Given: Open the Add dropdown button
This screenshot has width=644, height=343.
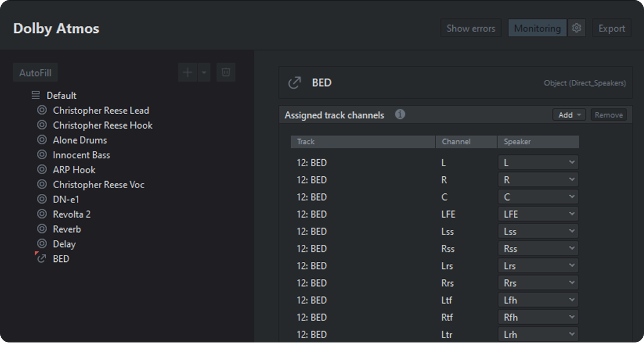Looking at the screenshot, I should [569, 115].
